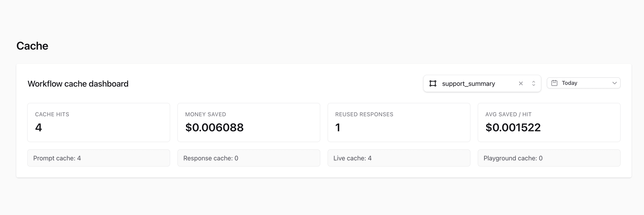This screenshot has width=644, height=215.
Task: Click the Response cache: 0 chip
Action: 249,158
